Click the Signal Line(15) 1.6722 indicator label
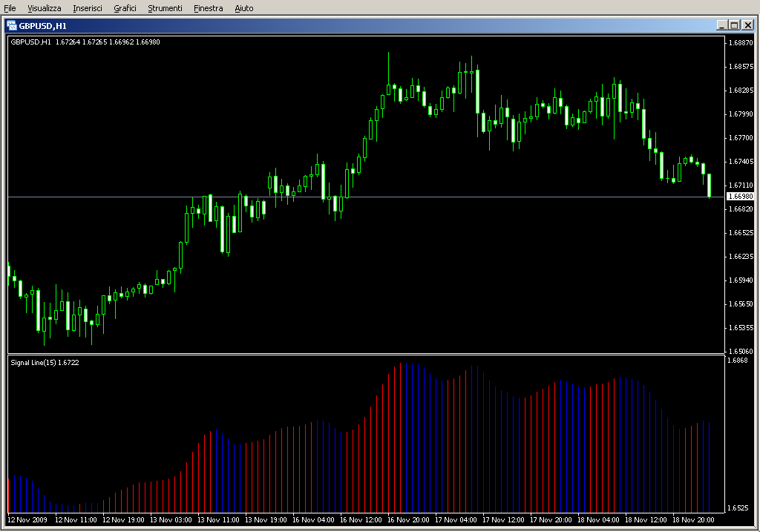The image size is (760, 532). coord(45,362)
